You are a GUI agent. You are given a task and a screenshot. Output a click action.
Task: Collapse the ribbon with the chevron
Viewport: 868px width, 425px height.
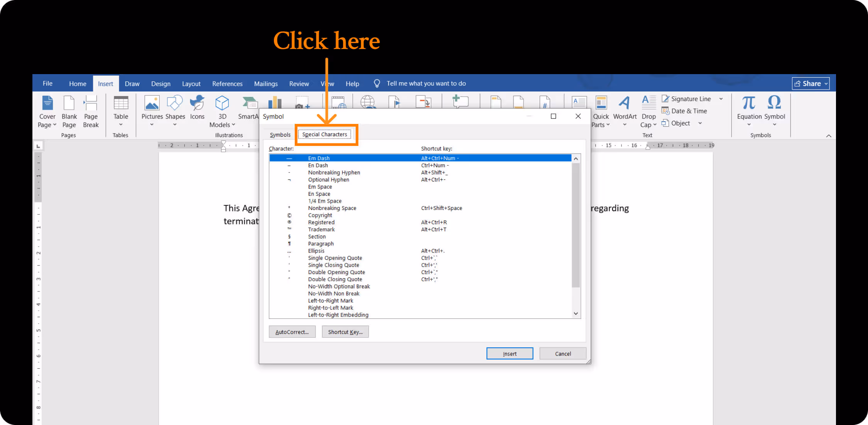829,136
